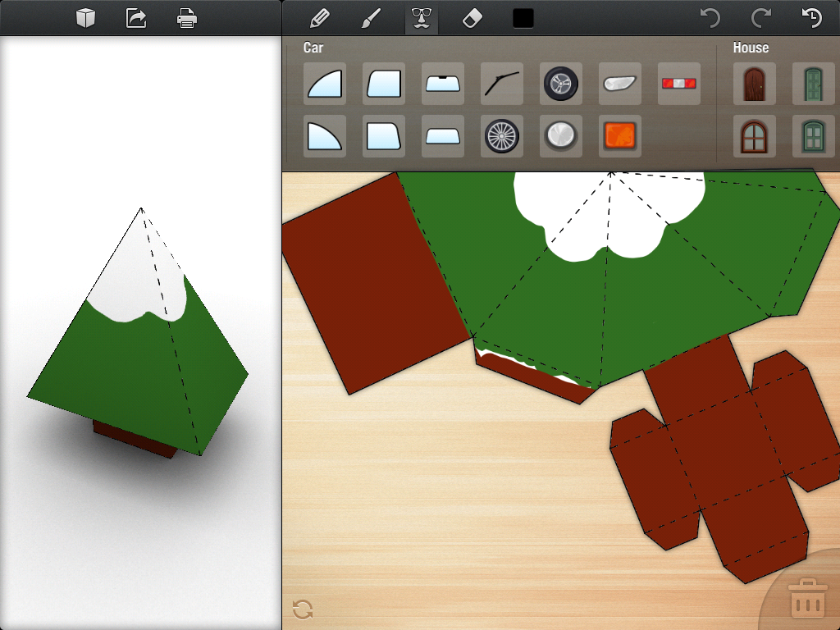Click the white snow cap on template

(608, 217)
